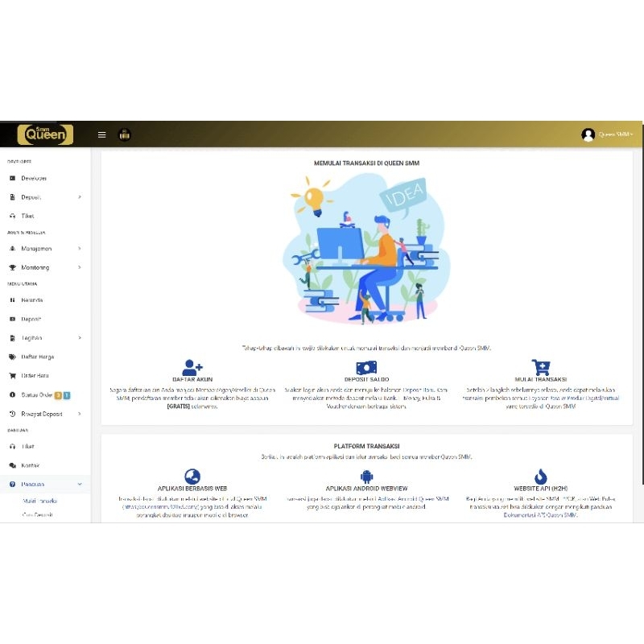Click the yellow Status Order badge

coord(58,395)
